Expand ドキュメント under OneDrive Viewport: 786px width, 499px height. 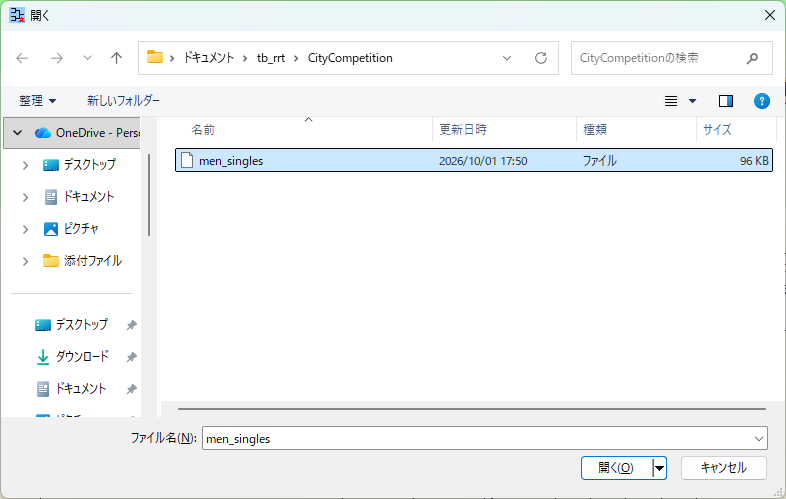[26, 197]
